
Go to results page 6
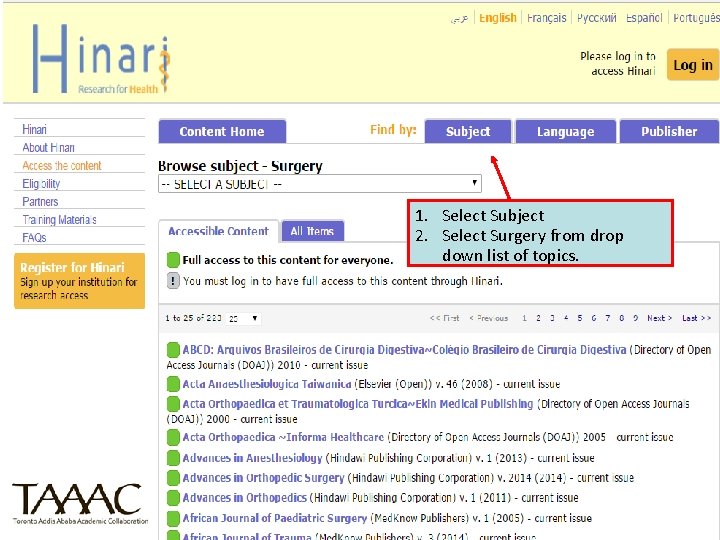click(594, 318)
